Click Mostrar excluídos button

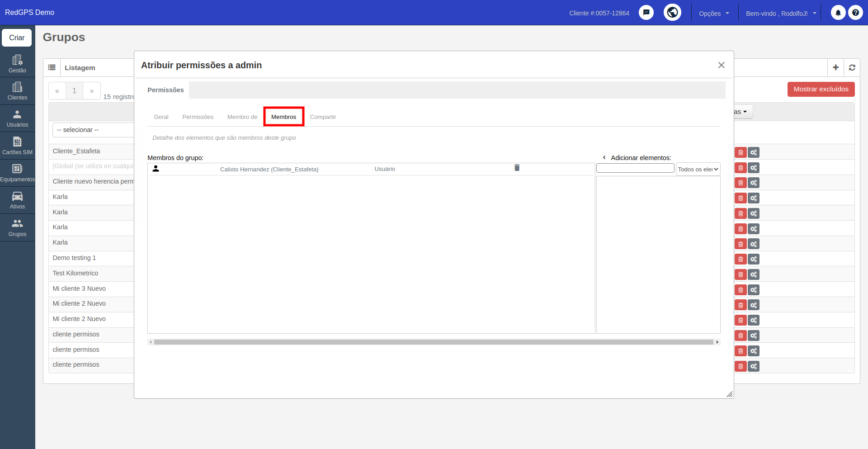(821, 89)
